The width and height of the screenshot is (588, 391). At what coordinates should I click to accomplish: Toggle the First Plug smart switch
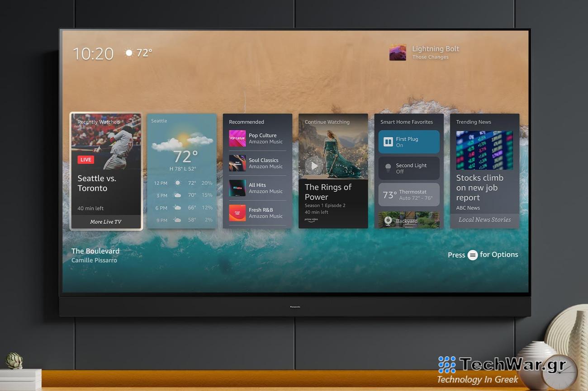click(408, 142)
